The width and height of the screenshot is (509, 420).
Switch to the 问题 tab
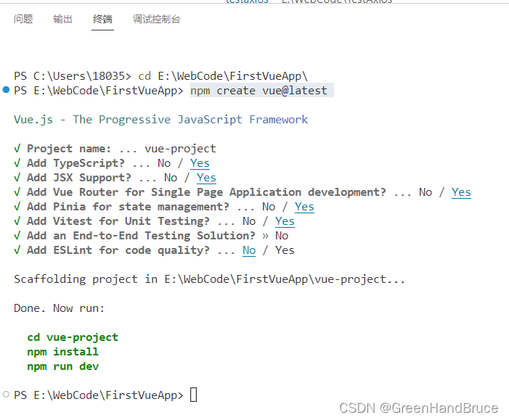pos(23,19)
